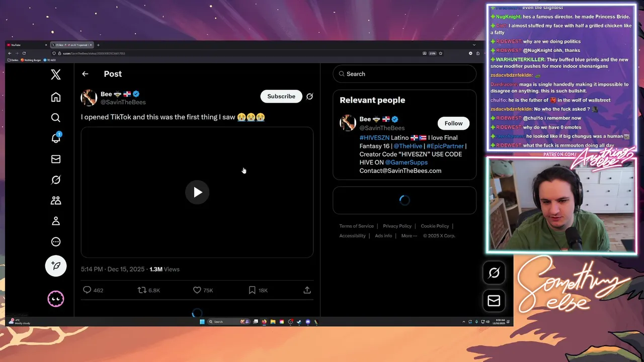Viewport: 644px width, 362px height.
Task: Open the #HIVESZN hashtag link
Action: click(x=374, y=138)
